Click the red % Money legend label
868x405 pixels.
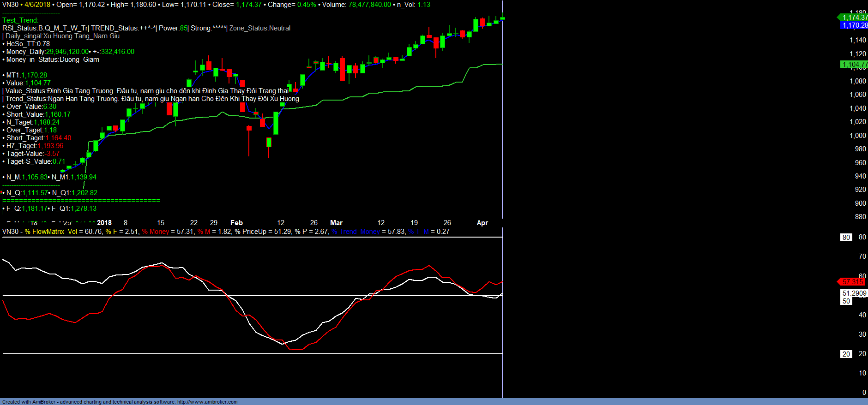tap(156, 232)
